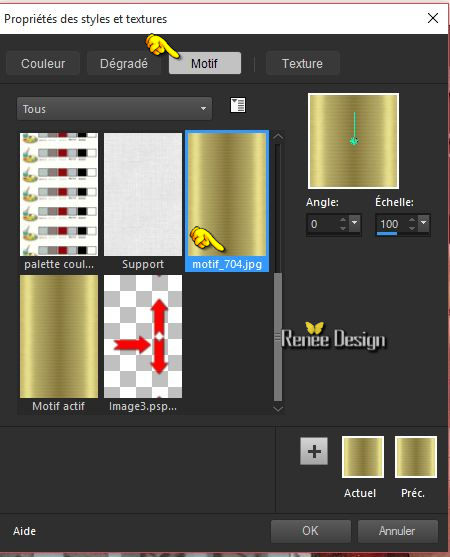
Task: Select the Actuel gold swatch
Action: (x=363, y=457)
